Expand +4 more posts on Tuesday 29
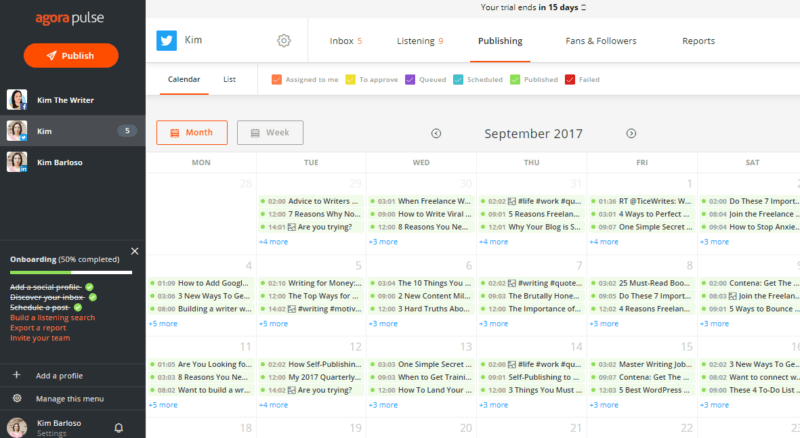This screenshot has width=800, height=438. pyautogui.click(x=273, y=242)
